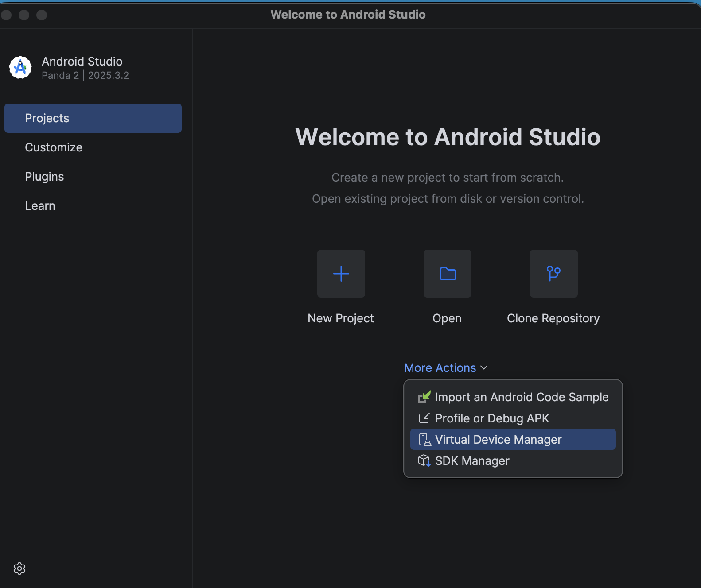Click the branch icon for Clone Repository
This screenshot has height=588, width=701.
[554, 274]
